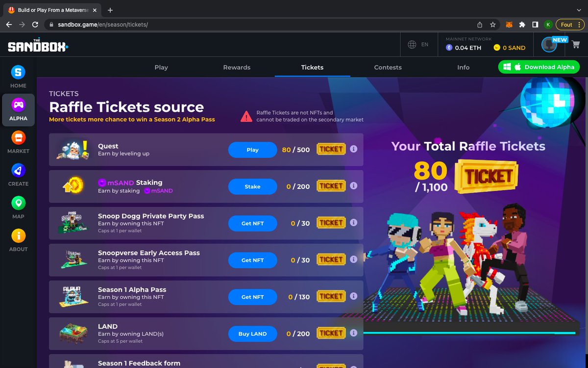Click the Quest row thumbnail image
Screen dimensions: 588x368
(73, 149)
